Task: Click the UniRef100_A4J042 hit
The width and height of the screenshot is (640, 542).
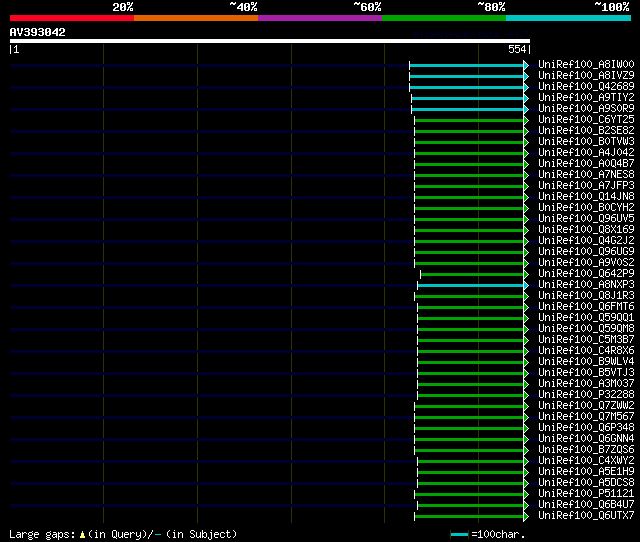Action: (x=586, y=153)
